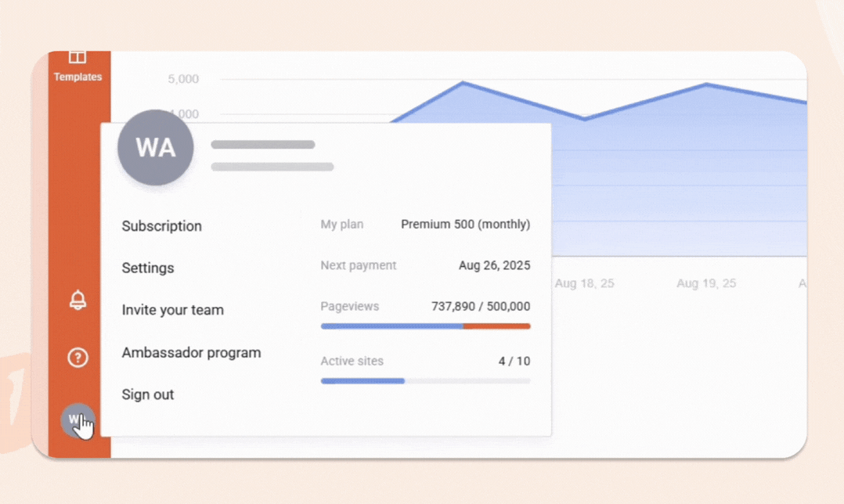Select Invite your team
The height and width of the screenshot is (504, 844).
tap(173, 310)
